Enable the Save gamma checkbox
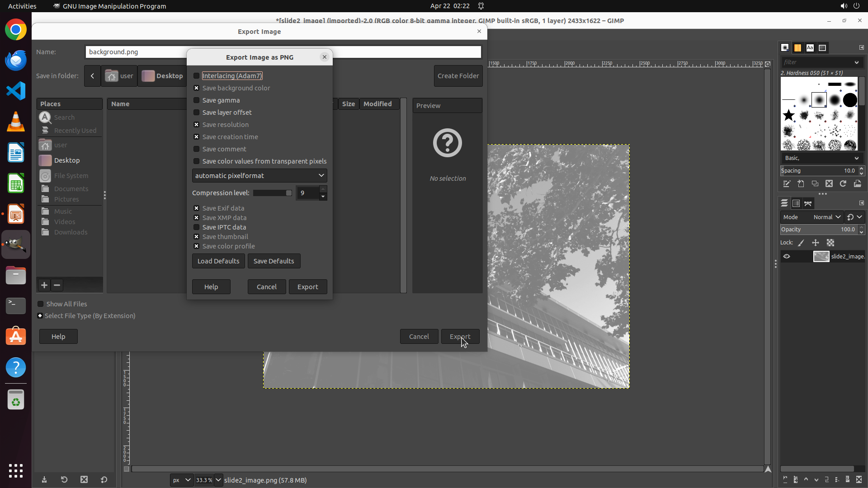Image resolution: width=868 pixels, height=488 pixels. tap(197, 100)
